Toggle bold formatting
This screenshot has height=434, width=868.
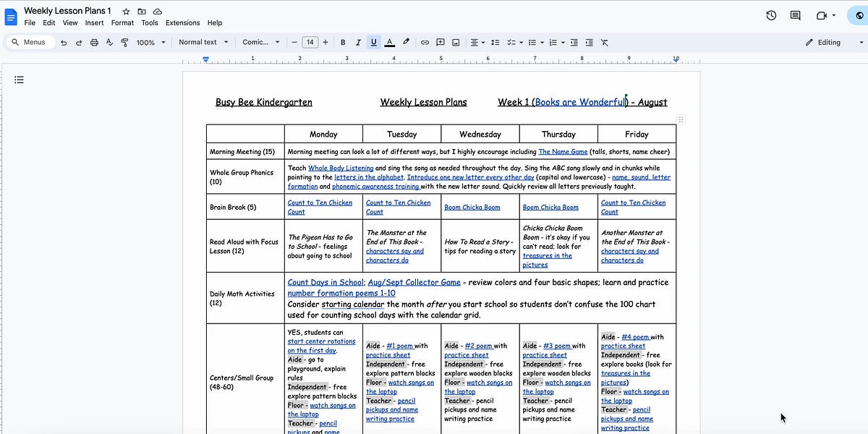(x=343, y=42)
